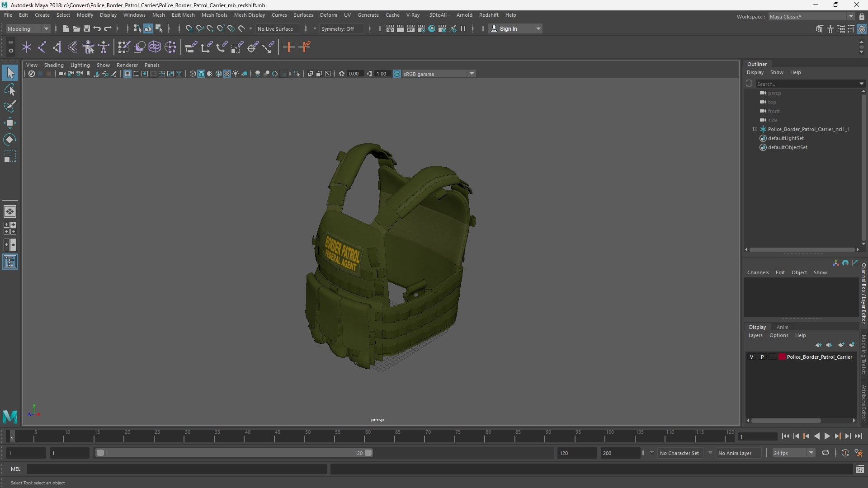This screenshot has width=868, height=488.
Task: Activate the Move tool in toolbox
Action: (x=10, y=123)
